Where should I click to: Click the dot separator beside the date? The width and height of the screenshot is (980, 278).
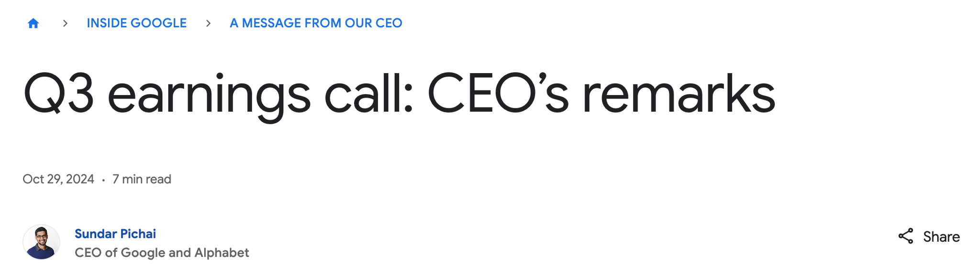click(103, 180)
